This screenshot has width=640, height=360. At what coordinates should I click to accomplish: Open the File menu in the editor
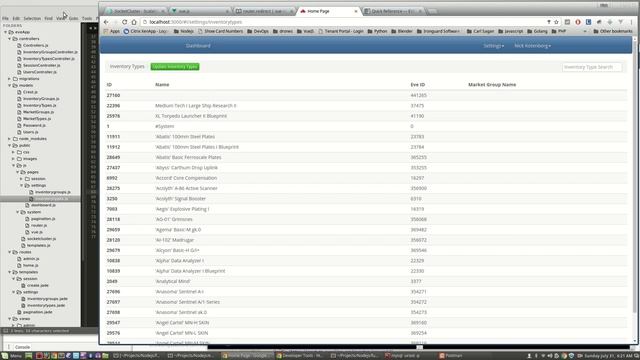click(x=5, y=18)
